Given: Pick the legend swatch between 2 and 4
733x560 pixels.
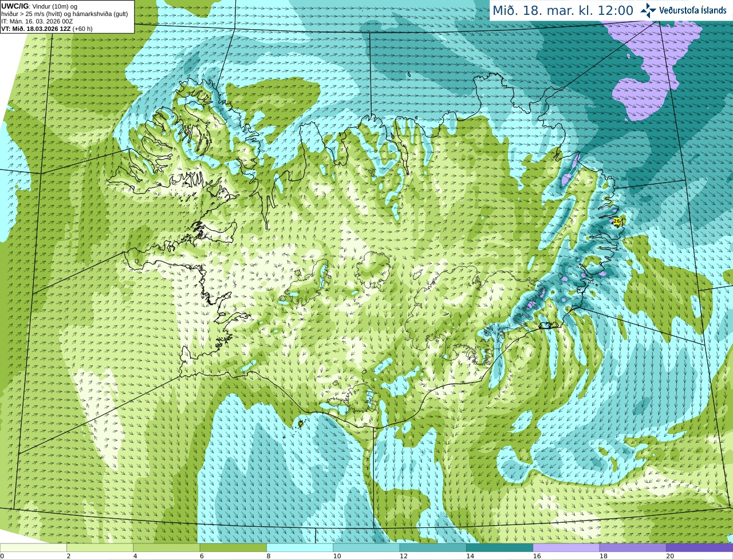Looking at the screenshot, I should (100, 547).
